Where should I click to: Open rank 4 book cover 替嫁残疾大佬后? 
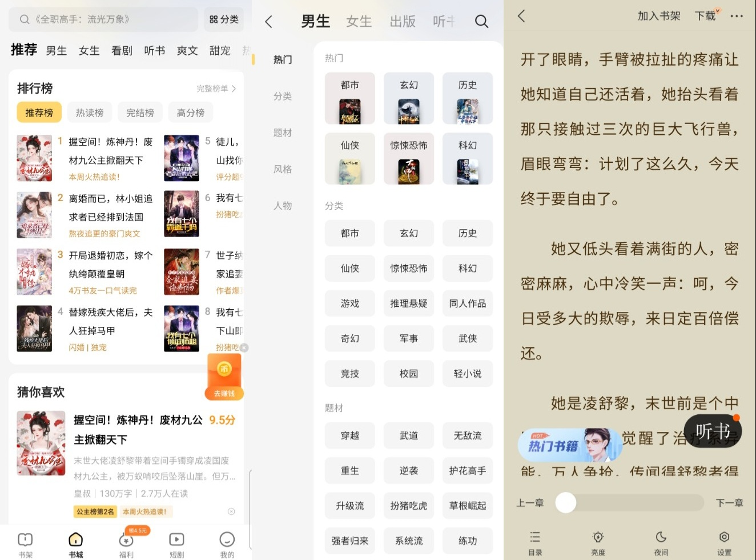coord(34,329)
